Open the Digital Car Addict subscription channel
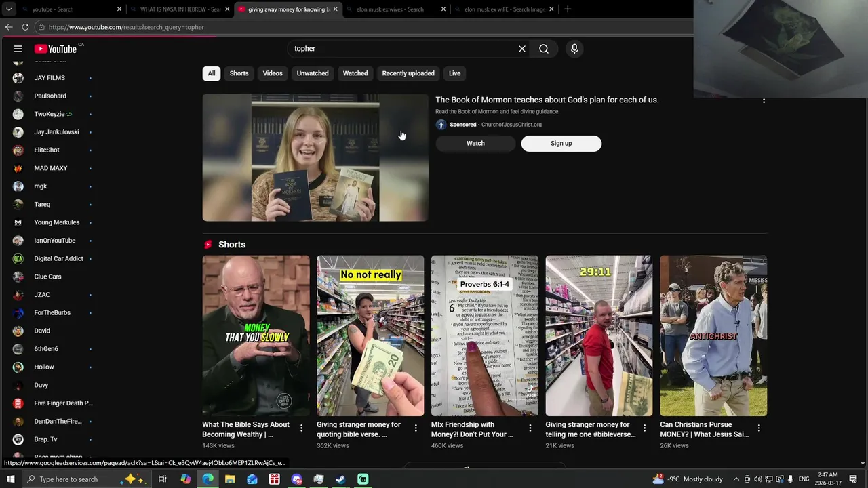Viewport: 868px width, 488px height. 58,258
